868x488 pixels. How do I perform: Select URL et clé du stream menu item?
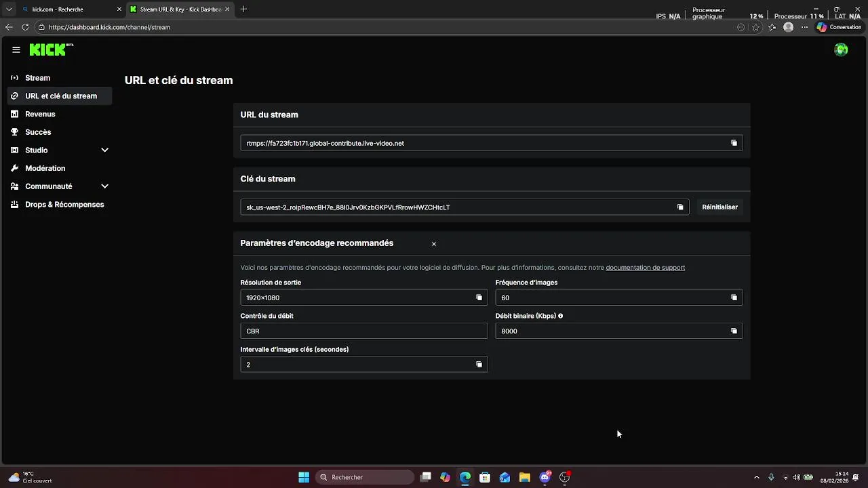(60, 96)
